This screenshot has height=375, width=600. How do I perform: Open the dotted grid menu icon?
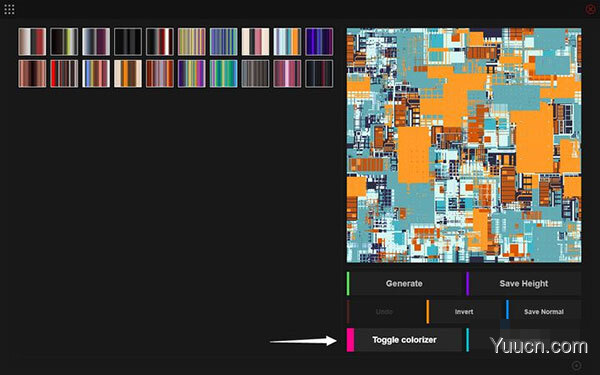pyautogui.click(x=9, y=10)
